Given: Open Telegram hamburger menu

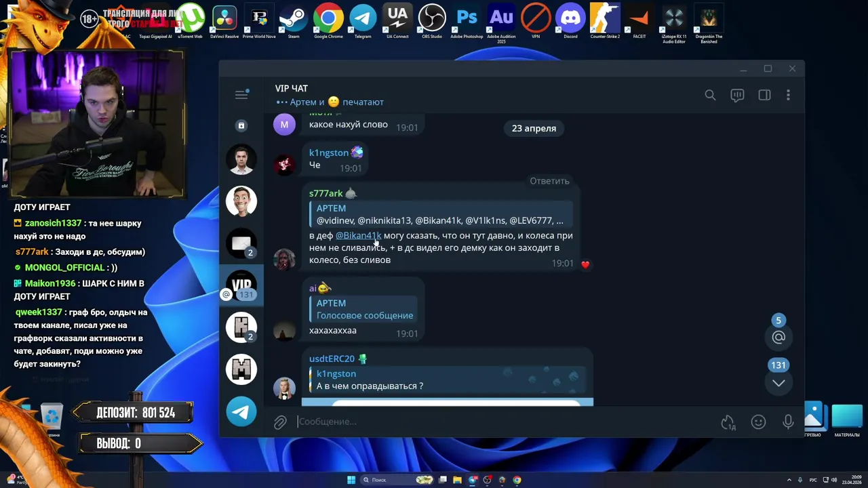Looking at the screenshot, I should coord(241,95).
